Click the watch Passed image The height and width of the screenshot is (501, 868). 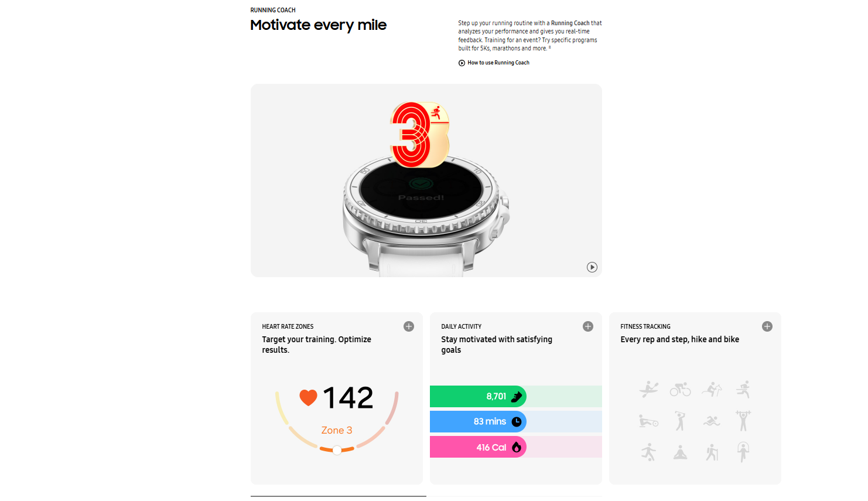coord(426,180)
